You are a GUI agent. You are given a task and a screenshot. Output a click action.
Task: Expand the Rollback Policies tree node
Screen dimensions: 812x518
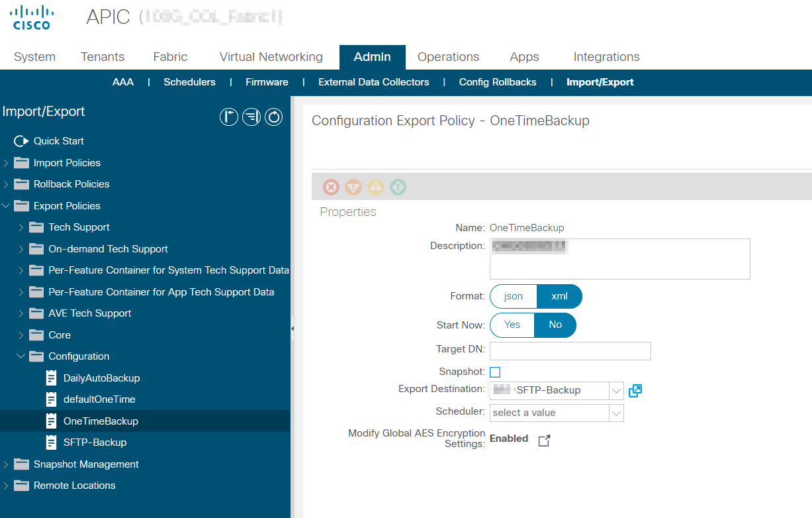6,184
